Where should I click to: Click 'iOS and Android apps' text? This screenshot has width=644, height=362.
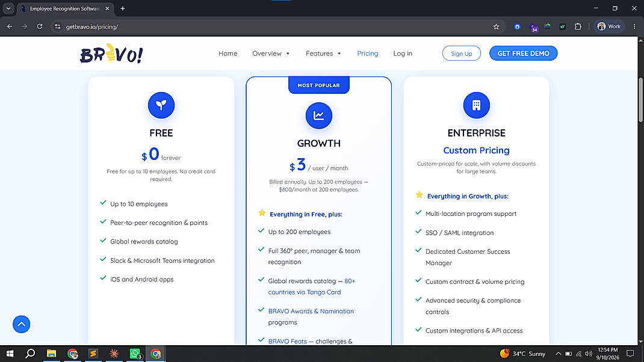click(x=141, y=280)
